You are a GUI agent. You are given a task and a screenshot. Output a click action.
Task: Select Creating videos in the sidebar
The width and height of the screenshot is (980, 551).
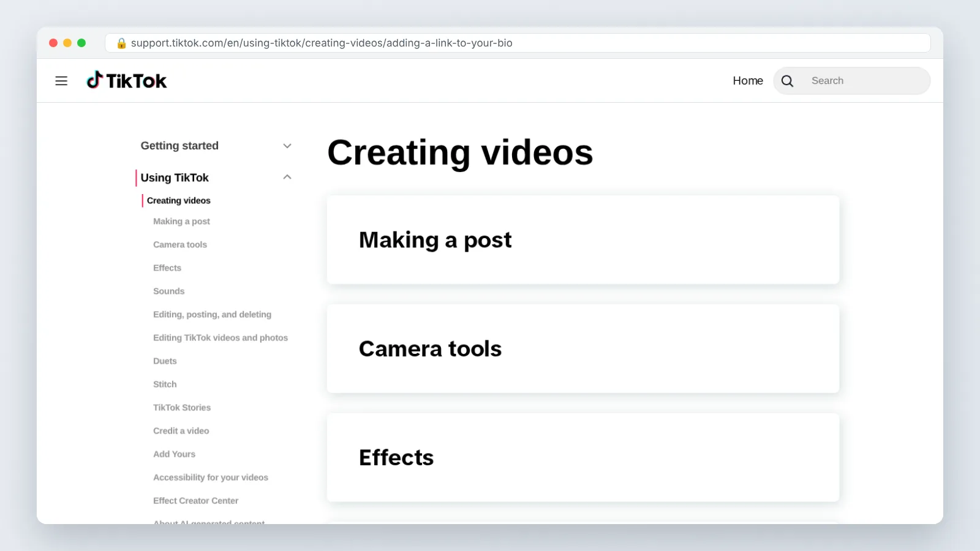(178, 200)
